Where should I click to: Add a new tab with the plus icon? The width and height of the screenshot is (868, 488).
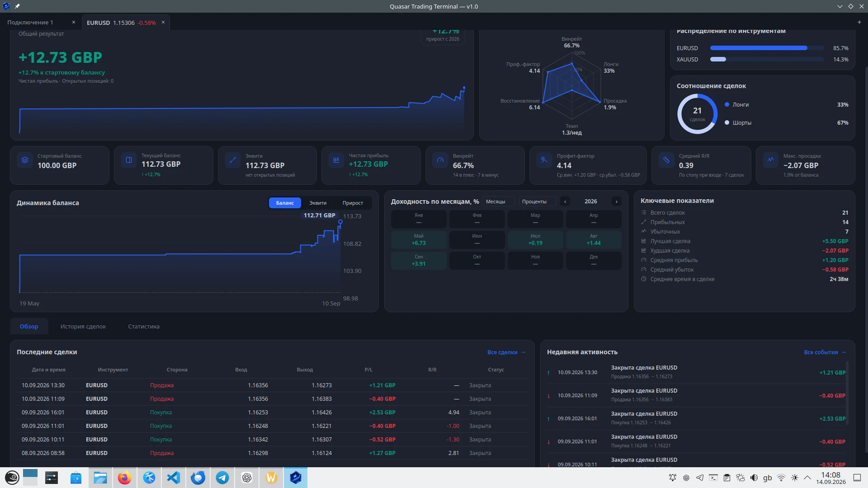[x=859, y=22]
